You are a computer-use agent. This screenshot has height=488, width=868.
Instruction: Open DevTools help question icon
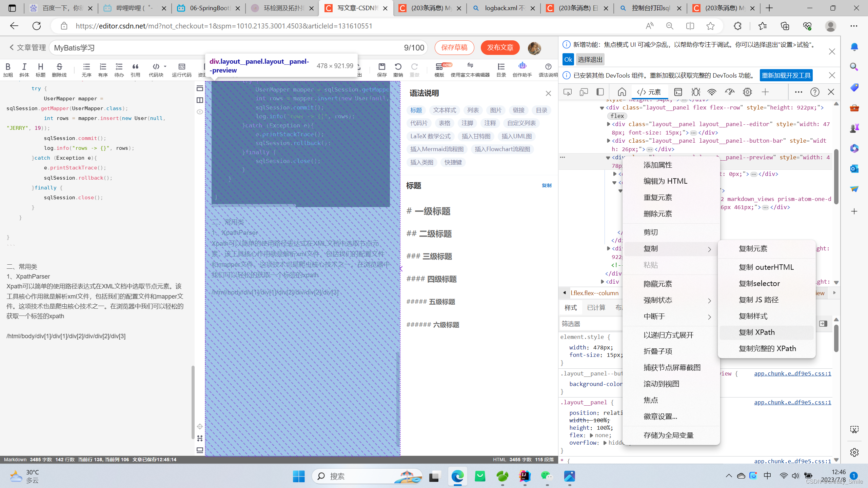(x=815, y=92)
